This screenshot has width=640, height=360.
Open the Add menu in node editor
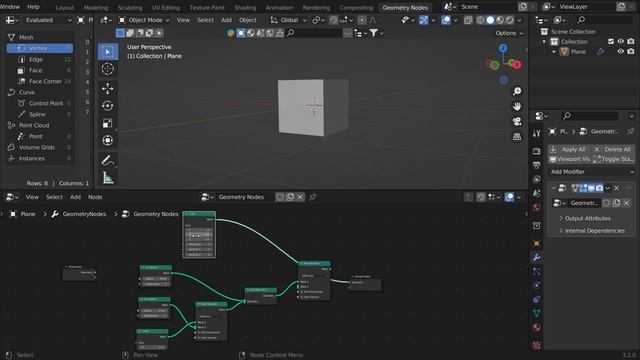tap(76, 197)
